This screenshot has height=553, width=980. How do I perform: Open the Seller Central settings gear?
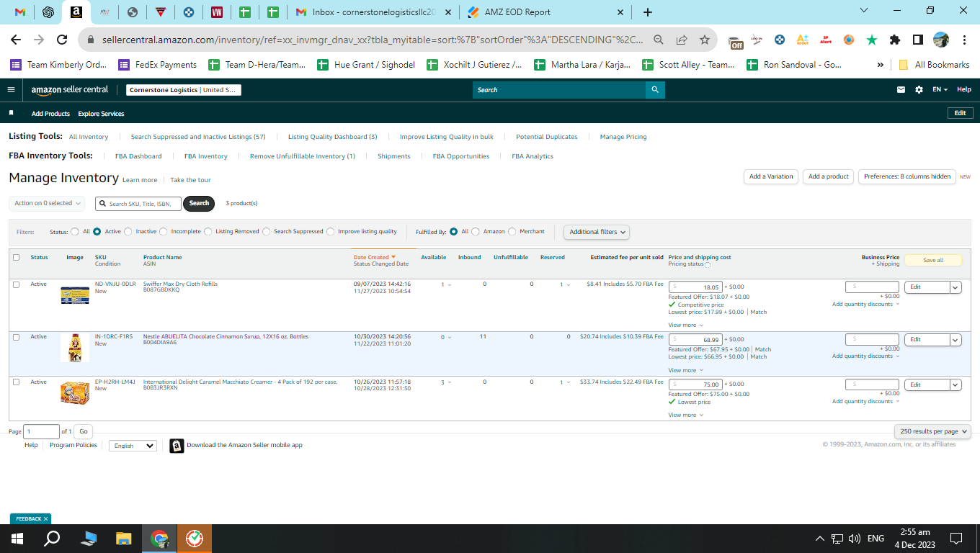pyautogui.click(x=919, y=90)
